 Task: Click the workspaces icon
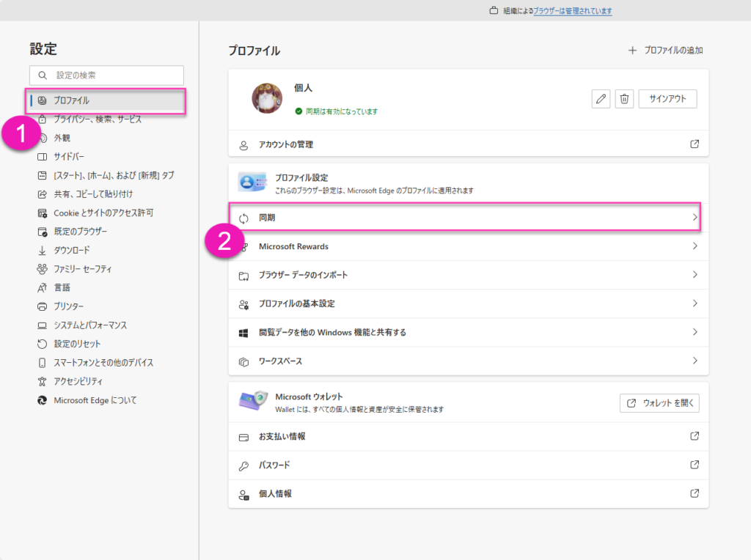tap(244, 361)
